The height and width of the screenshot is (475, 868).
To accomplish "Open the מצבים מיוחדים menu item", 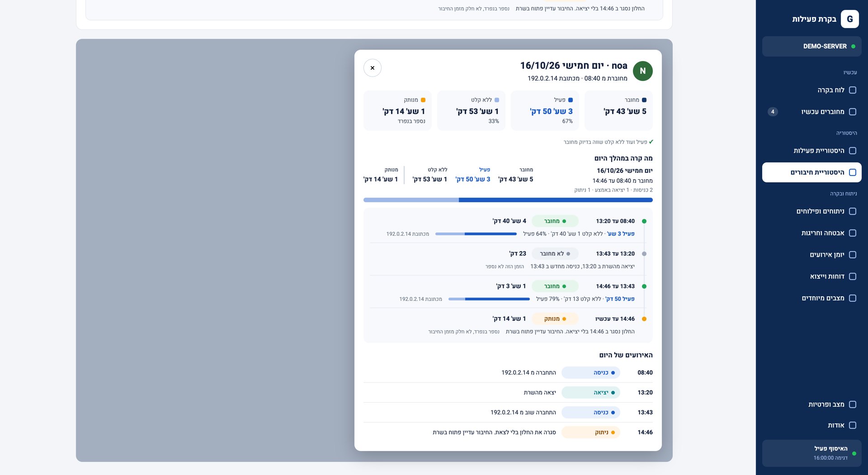I will [x=811, y=298].
